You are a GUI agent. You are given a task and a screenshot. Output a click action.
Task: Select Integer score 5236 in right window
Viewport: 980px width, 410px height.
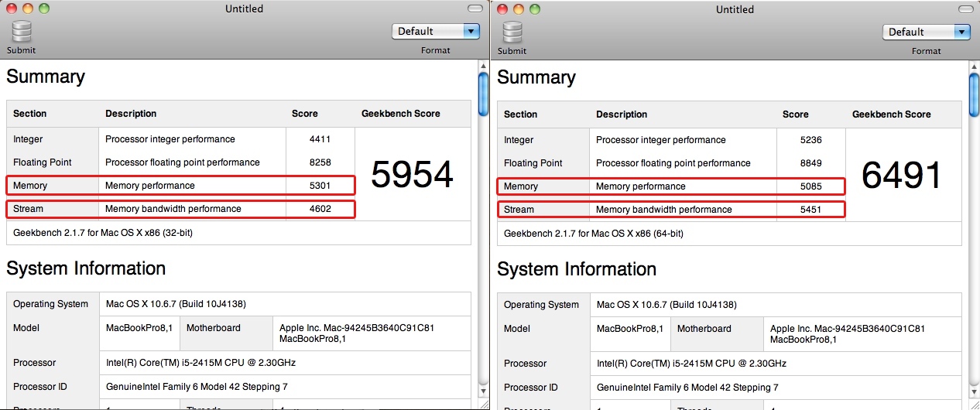(811, 140)
